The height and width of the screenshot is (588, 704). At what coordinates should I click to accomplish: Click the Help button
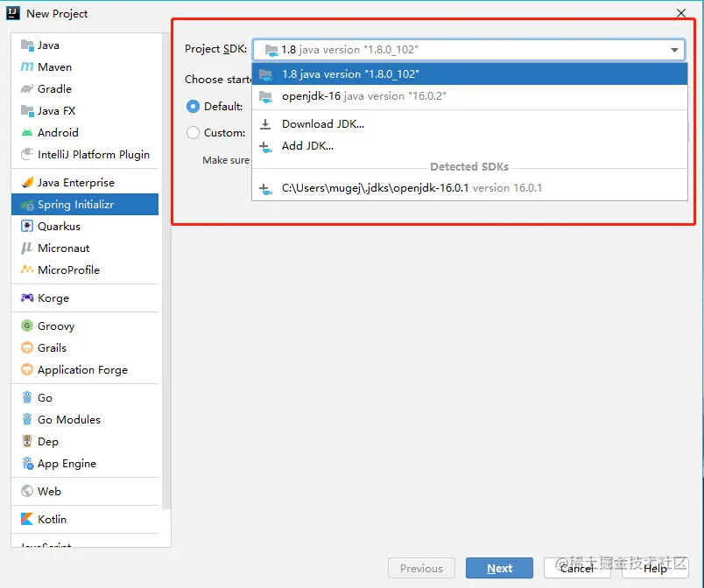click(655, 568)
